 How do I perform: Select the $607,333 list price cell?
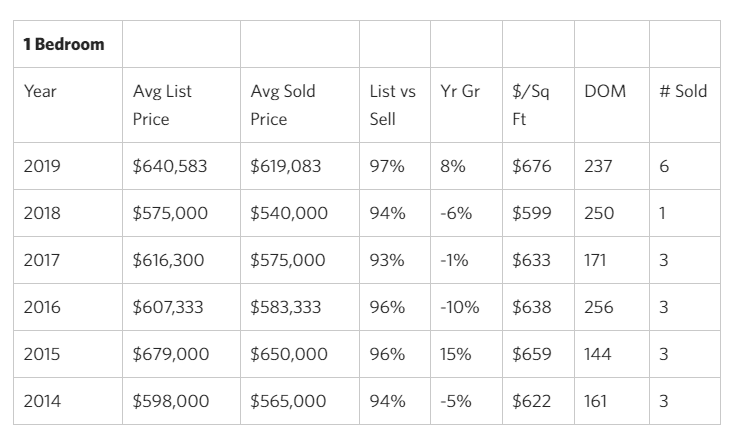click(168, 307)
